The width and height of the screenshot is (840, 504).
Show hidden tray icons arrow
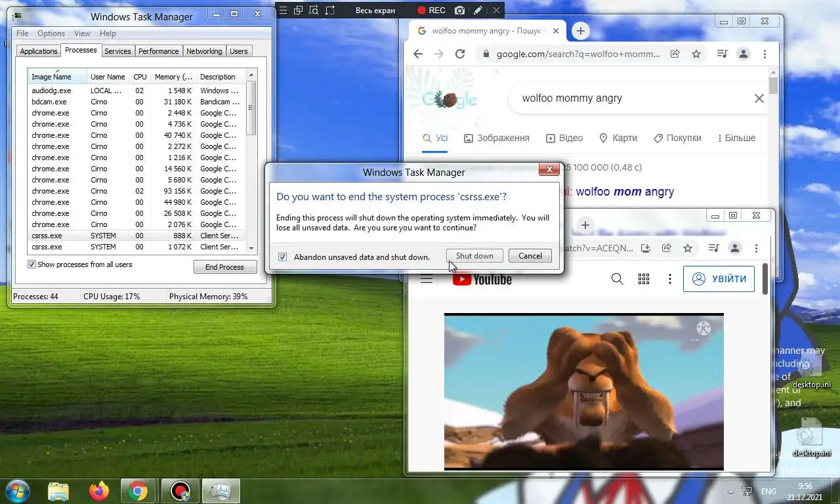point(730,491)
